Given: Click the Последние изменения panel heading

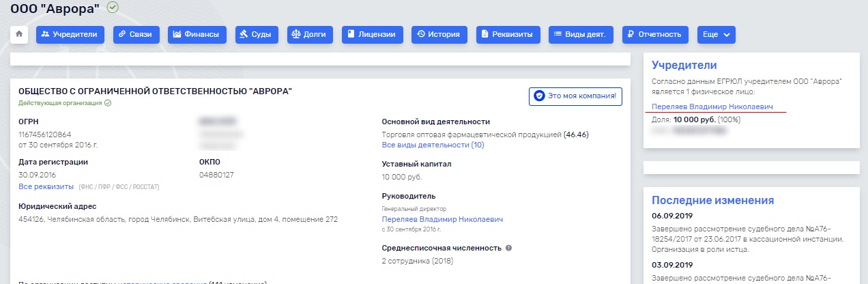Looking at the screenshot, I should (712, 201).
